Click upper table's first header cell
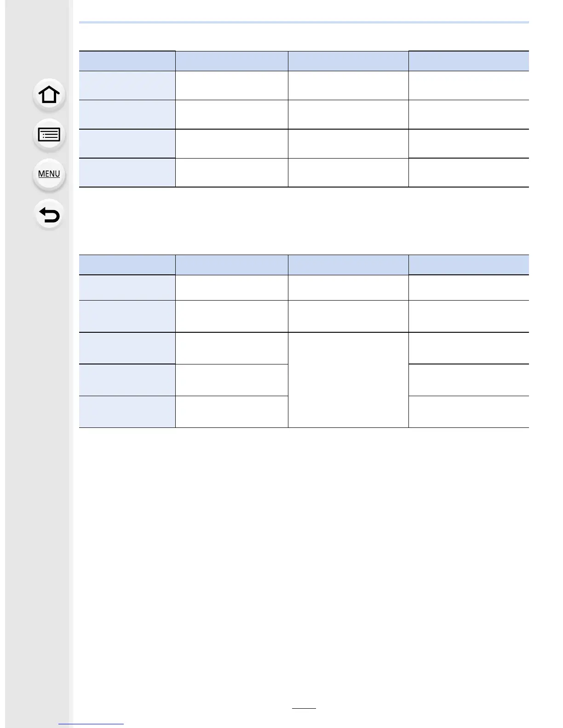This screenshot has width=563, height=728. coord(127,61)
